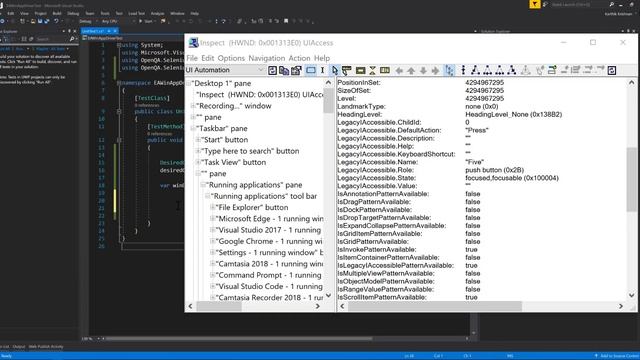Click the right arrow navigation icon in Inspect
The height and width of the screenshot is (360, 640).
[436, 71]
